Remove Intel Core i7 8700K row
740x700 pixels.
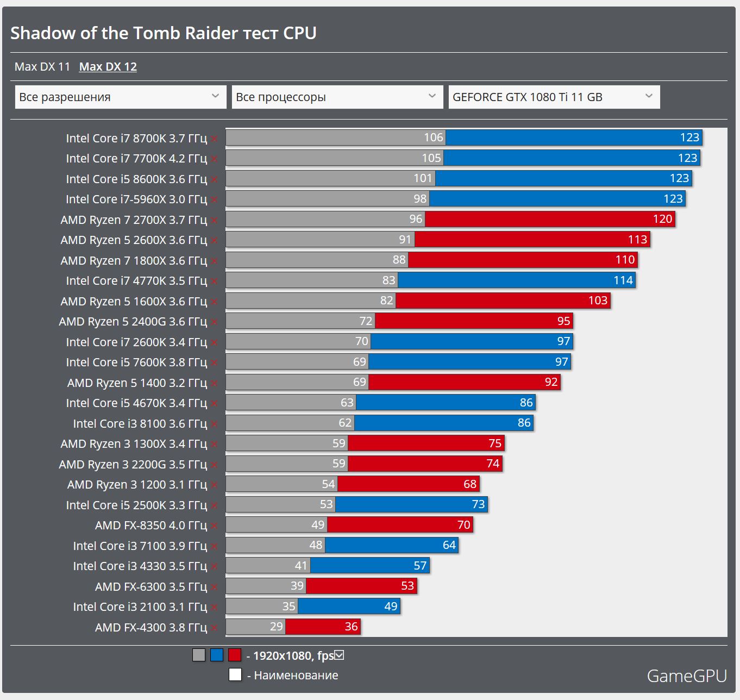215,139
